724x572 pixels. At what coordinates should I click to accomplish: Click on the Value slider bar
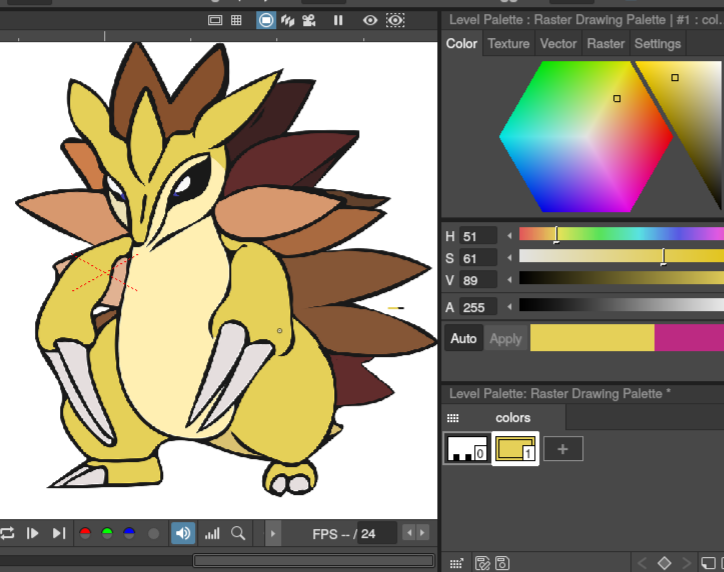(x=621, y=277)
